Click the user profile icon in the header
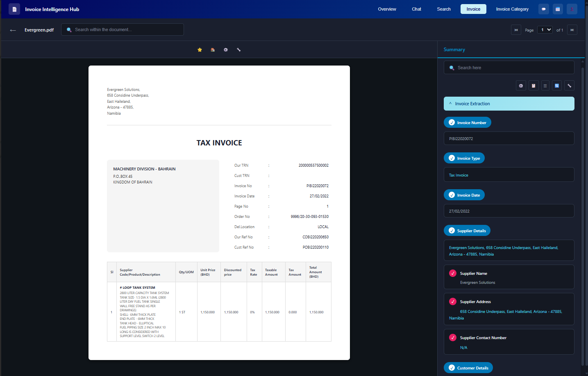Screen dimensions: 588x376 572,9
